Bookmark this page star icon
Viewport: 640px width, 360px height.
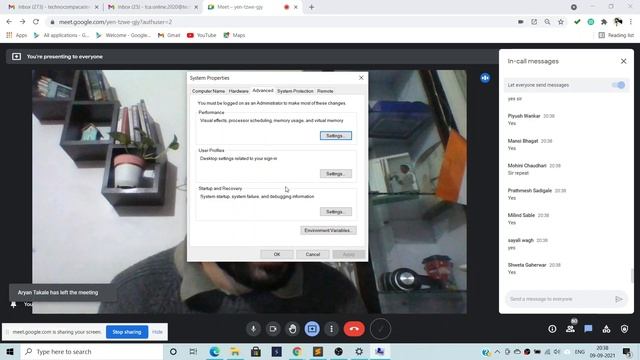[x=561, y=22]
